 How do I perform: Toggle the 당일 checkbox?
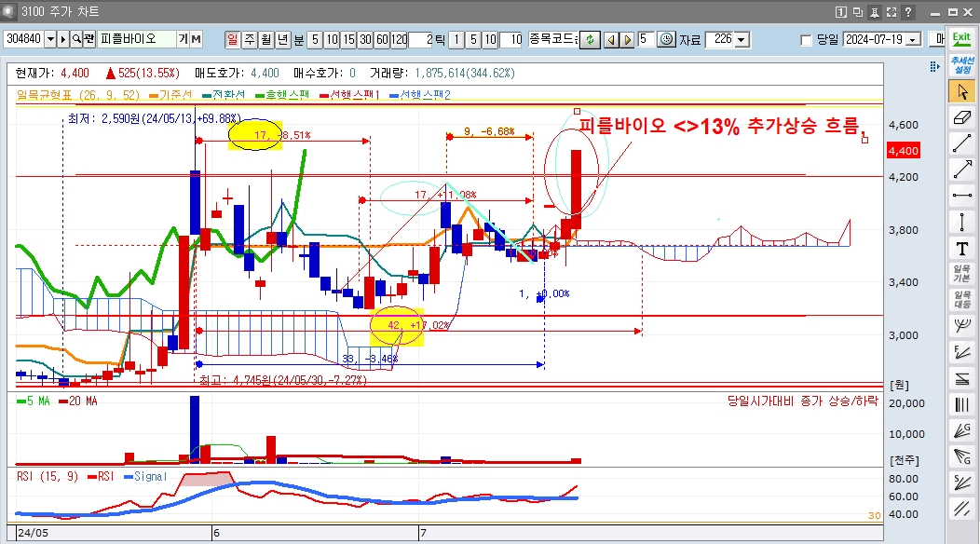point(807,40)
